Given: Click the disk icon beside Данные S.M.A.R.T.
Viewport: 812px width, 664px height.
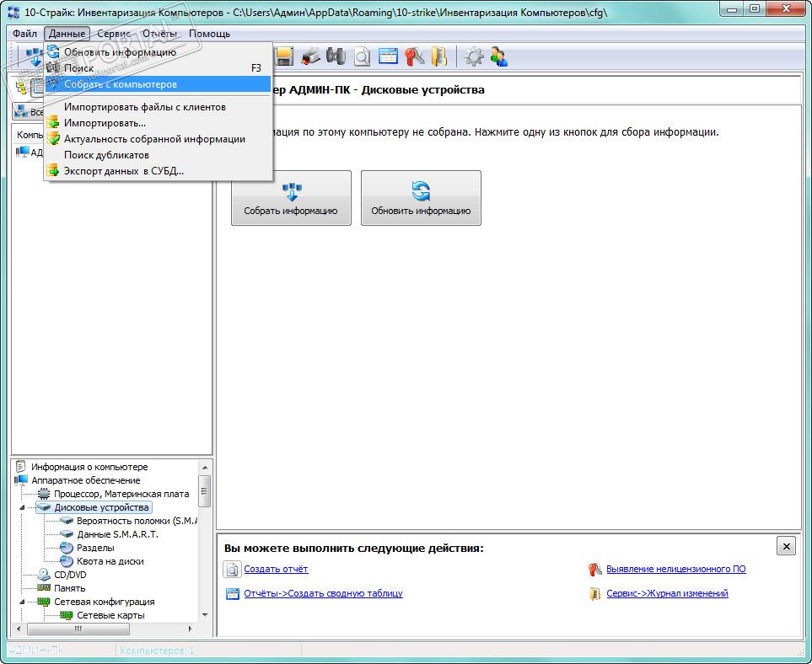Looking at the screenshot, I should pyautogui.click(x=67, y=534).
